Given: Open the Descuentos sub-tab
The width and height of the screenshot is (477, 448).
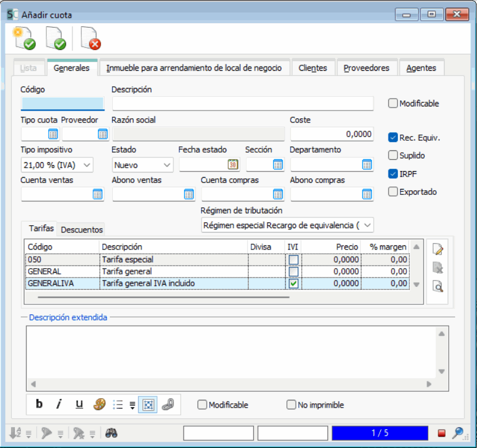Looking at the screenshot, I should click(x=82, y=229).
